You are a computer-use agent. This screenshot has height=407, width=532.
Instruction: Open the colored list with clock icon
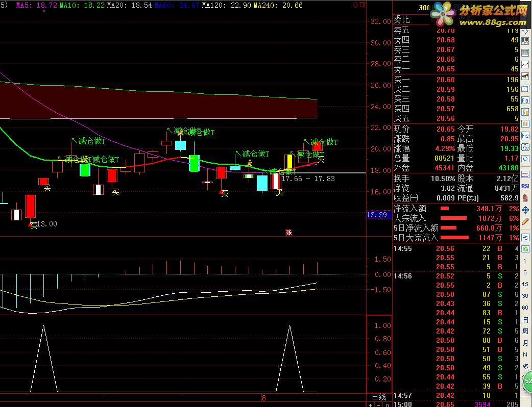(x=525, y=41)
